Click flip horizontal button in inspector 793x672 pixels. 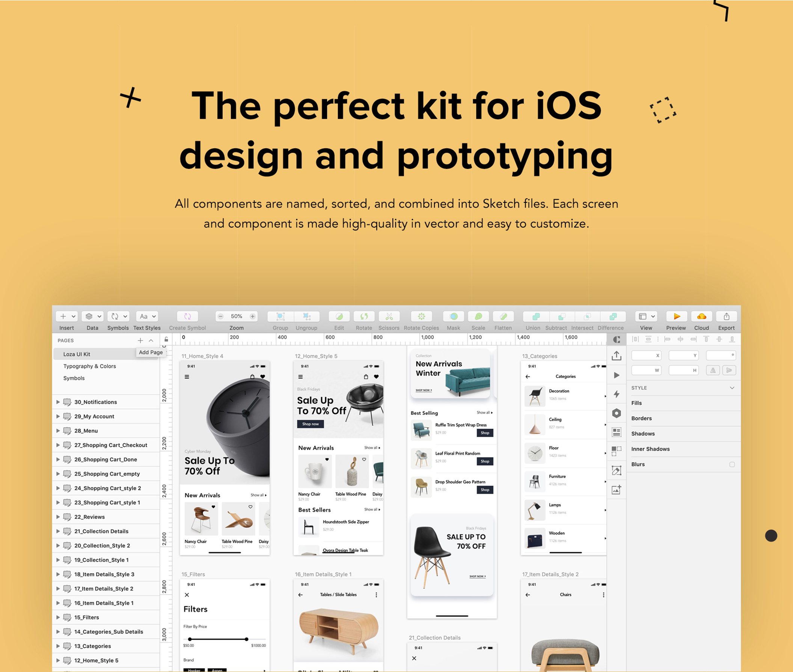point(713,370)
